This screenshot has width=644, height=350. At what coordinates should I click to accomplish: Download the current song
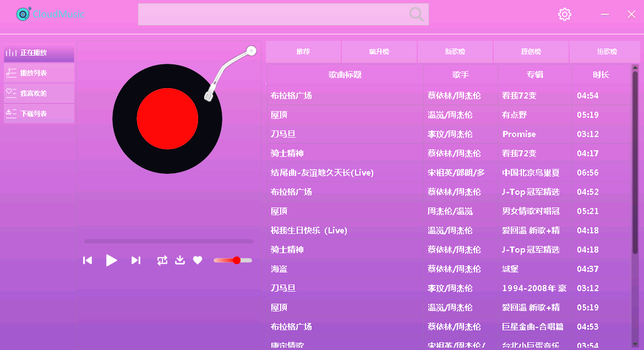180,260
